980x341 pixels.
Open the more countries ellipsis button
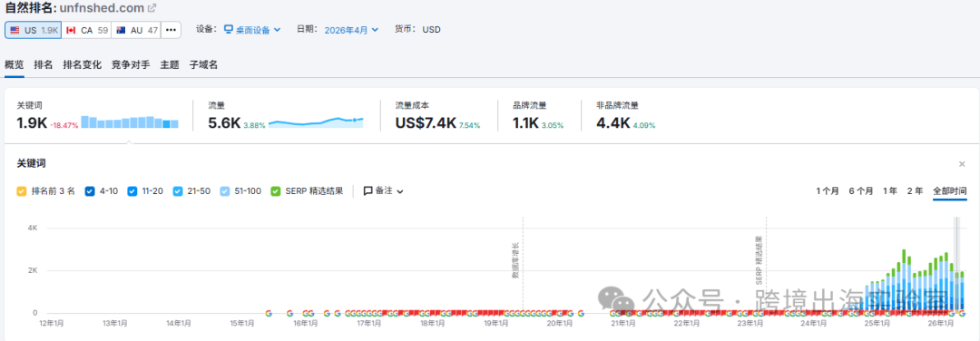tap(171, 30)
